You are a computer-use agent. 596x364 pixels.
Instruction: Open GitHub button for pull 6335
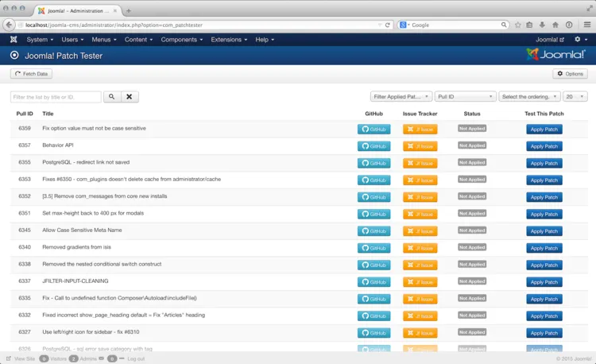(373, 299)
